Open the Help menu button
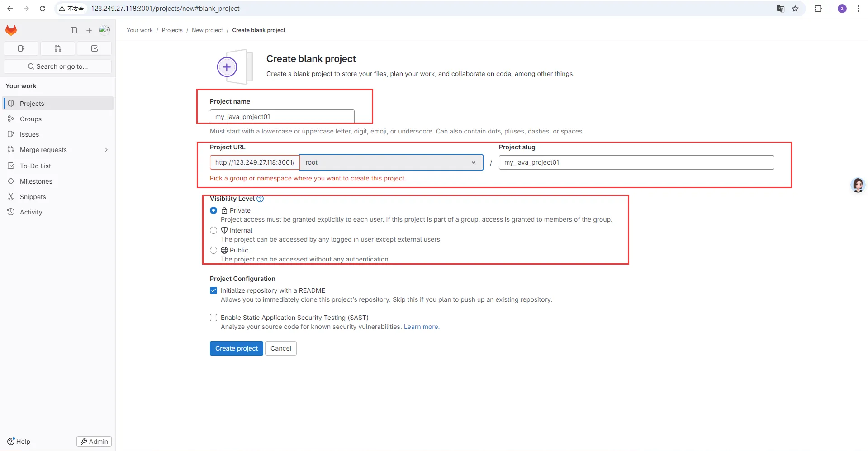Viewport: 868px width, 451px height. pos(19,442)
